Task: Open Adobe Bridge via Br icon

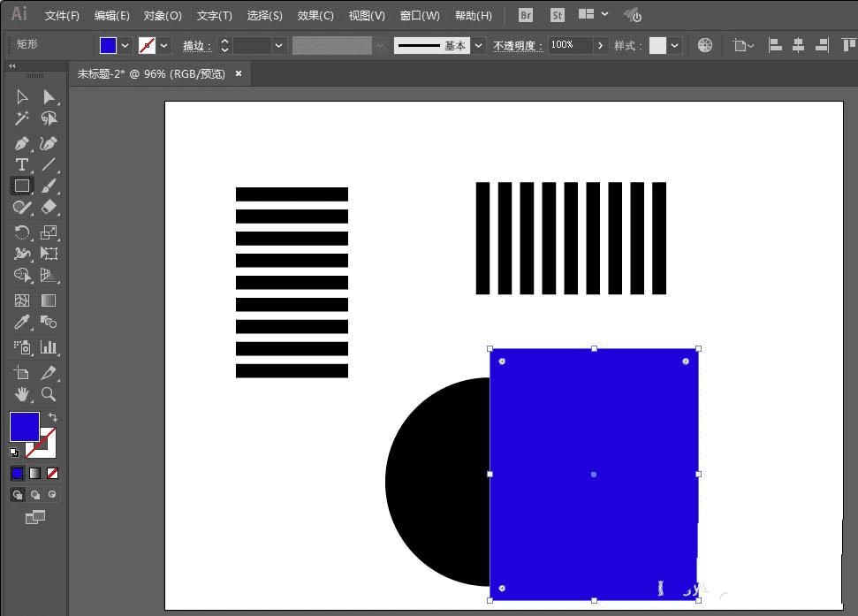Action: pos(526,15)
